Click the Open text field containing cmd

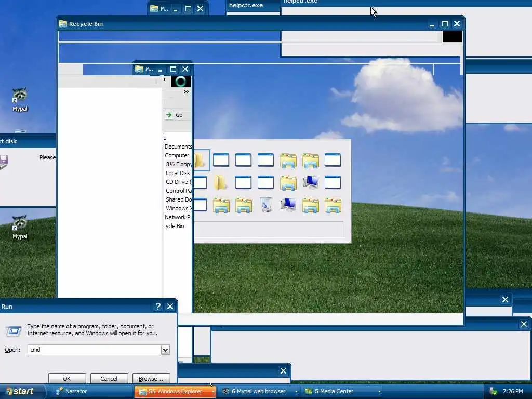[x=95, y=350]
